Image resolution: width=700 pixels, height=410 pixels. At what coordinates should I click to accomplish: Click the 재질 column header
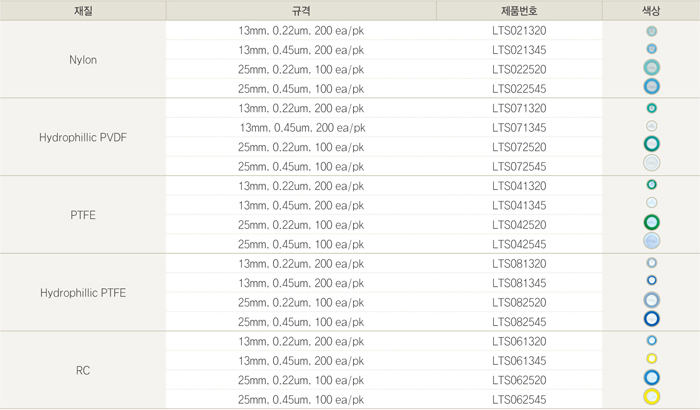pyautogui.click(x=83, y=11)
